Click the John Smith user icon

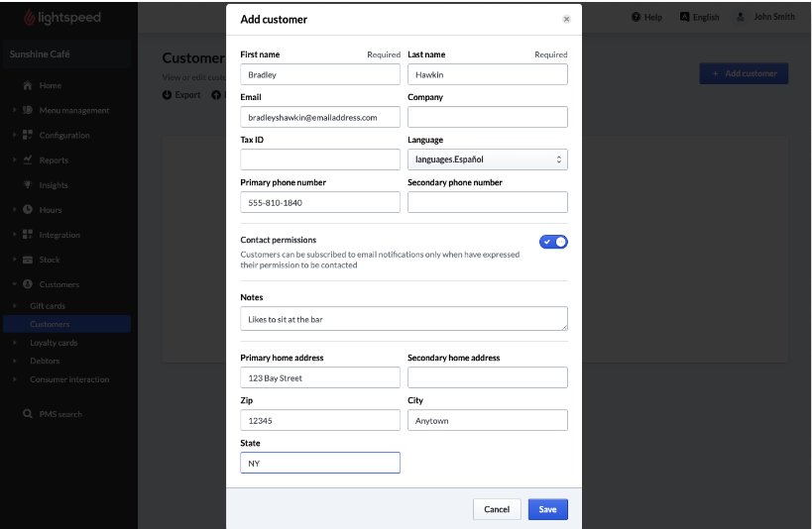coord(740,17)
